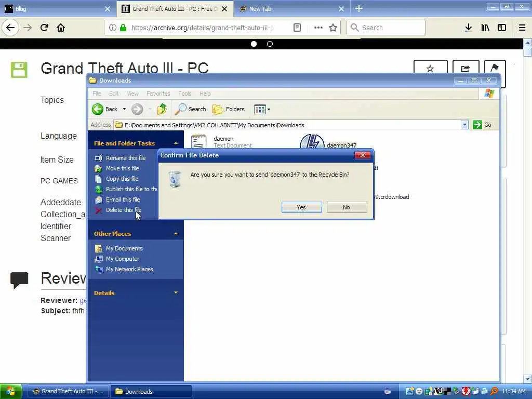Click the green padlock security icon

coord(124,28)
